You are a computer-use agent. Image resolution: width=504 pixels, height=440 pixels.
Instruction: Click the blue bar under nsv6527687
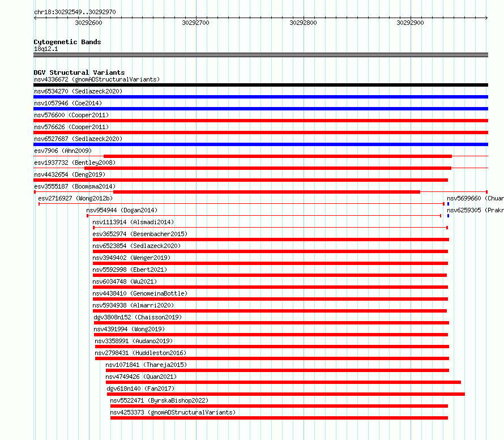pyautogui.click(x=260, y=144)
